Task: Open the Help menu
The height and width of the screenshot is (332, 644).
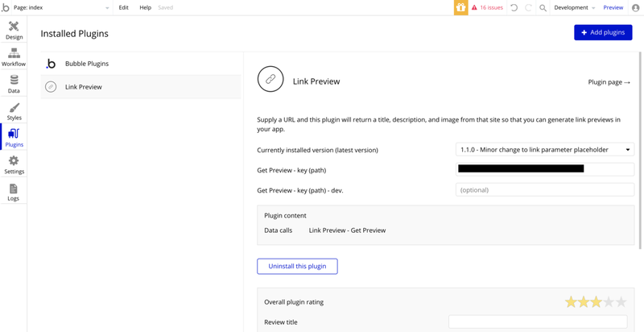Action: [146, 7]
